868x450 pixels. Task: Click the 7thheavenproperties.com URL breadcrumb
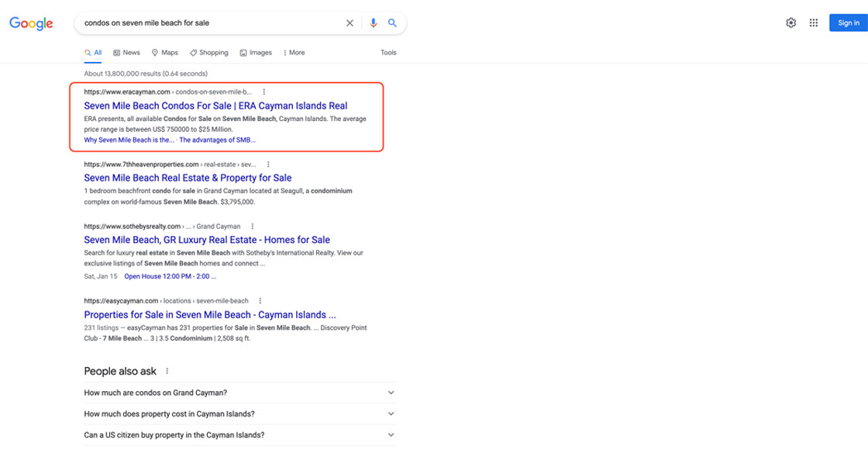[x=170, y=164]
